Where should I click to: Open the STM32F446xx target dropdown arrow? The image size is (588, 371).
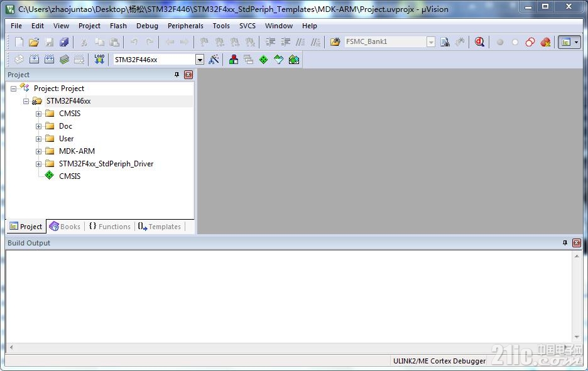point(200,60)
